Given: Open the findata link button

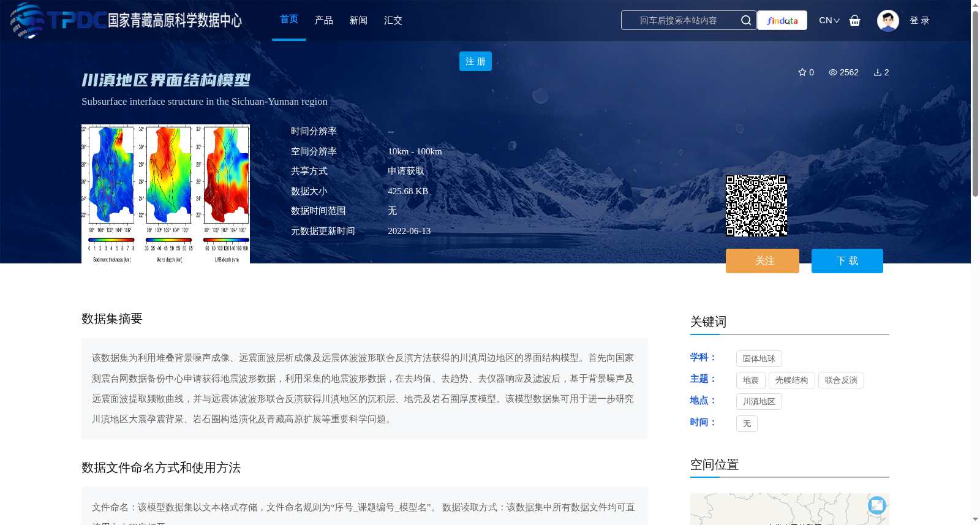Looking at the screenshot, I should pyautogui.click(x=782, y=20).
